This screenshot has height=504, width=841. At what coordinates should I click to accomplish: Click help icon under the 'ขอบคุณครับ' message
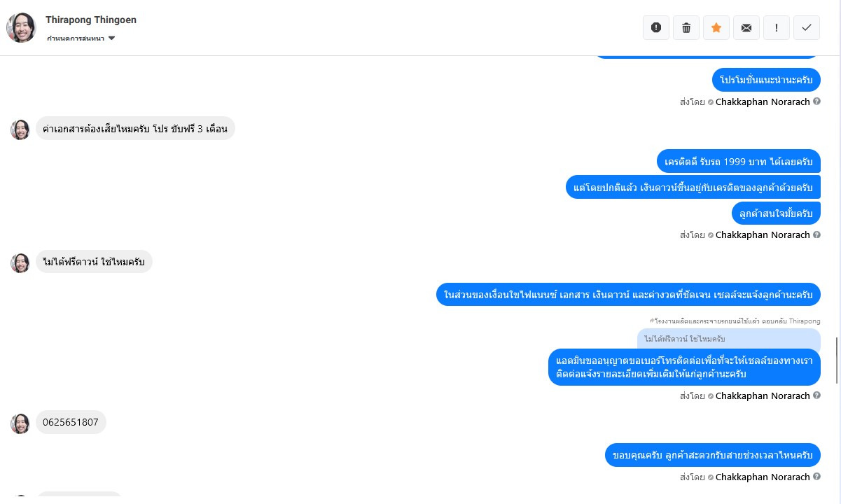(816, 477)
